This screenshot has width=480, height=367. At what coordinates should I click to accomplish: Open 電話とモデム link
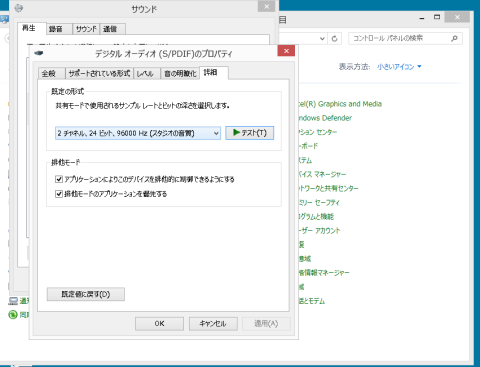point(312,301)
